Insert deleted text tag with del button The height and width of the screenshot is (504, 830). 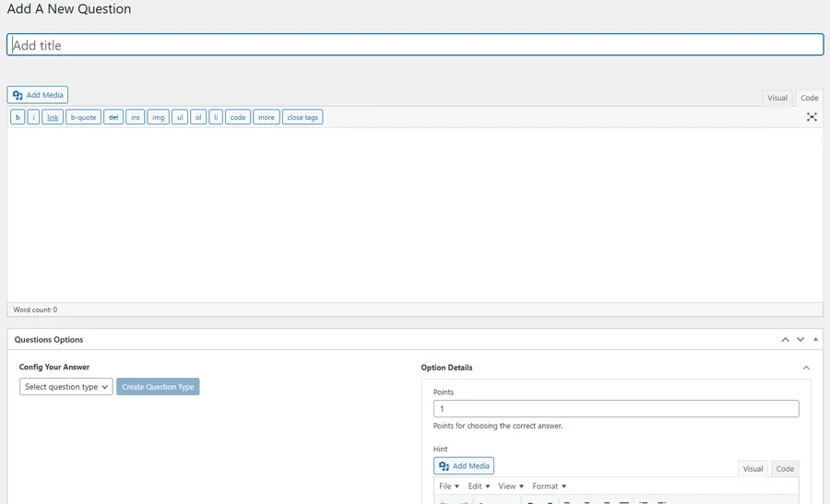click(x=113, y=117)
